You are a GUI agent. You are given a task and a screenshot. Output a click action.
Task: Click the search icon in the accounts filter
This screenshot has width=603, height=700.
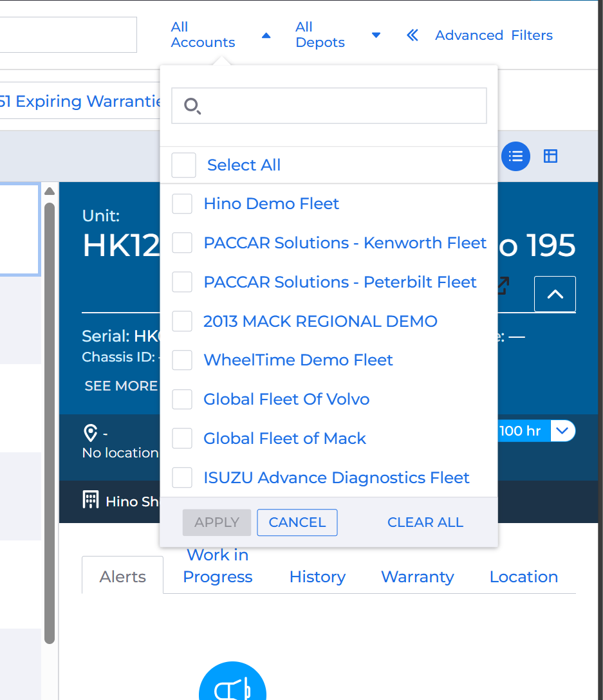pyautogui.click(x=192, y=106)
